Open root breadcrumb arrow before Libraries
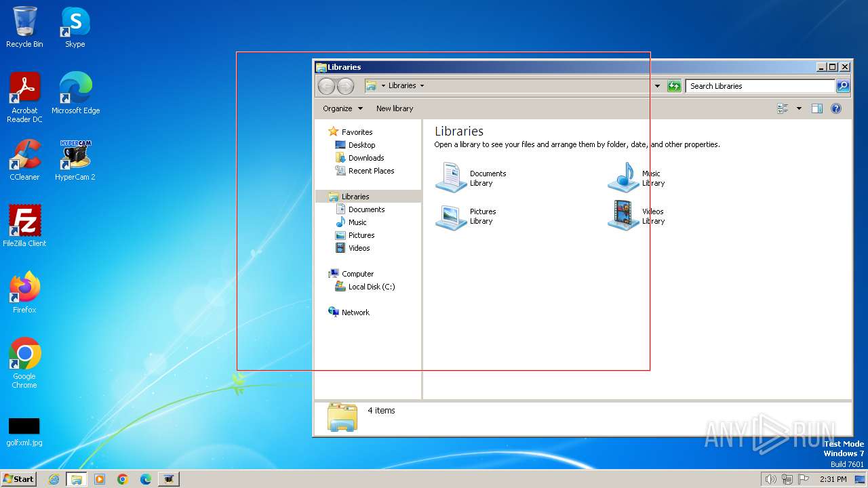The width and height of the screenshot is (868, 488). 383,86
